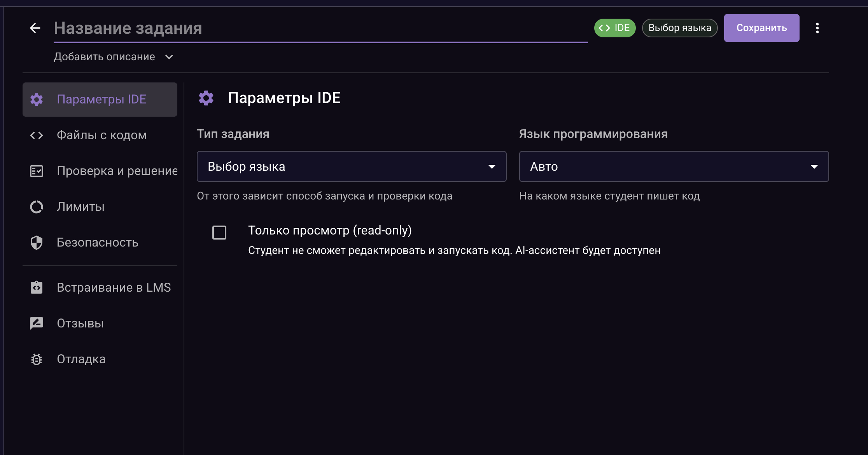Select the Параметры IDE tab

tap(100, 100)
